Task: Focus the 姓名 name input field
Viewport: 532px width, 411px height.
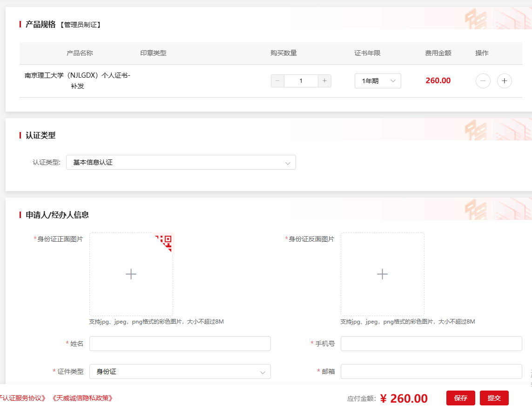Action: coord(180,344)
